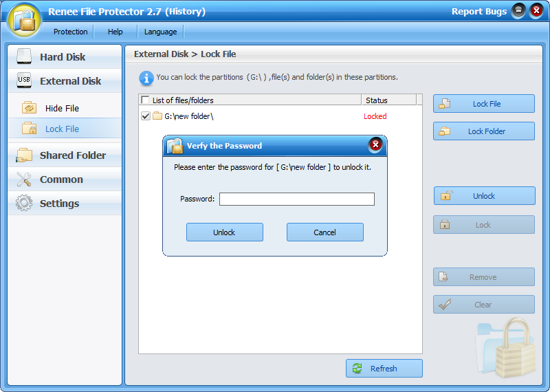Cancel the password verification dialog
The width and height of the screenshot is (550, 392).
tap(324, 232)
